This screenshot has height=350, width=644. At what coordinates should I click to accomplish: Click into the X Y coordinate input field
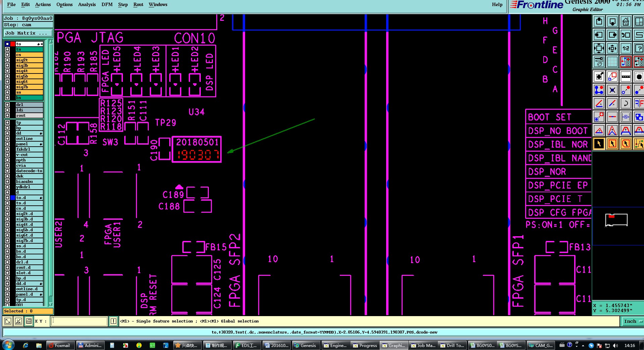(79, 321)
